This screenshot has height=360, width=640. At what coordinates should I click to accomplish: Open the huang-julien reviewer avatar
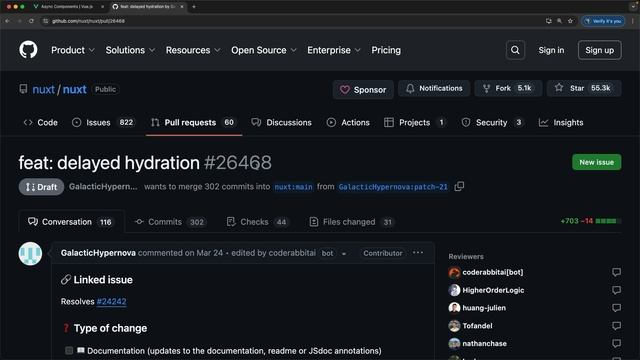(454, 308)
